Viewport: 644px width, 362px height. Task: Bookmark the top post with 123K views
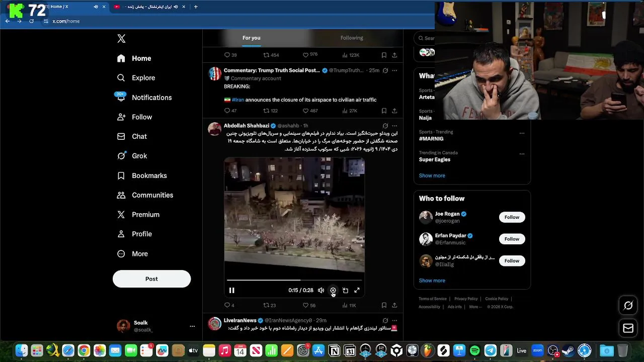[x=384, y=55]
